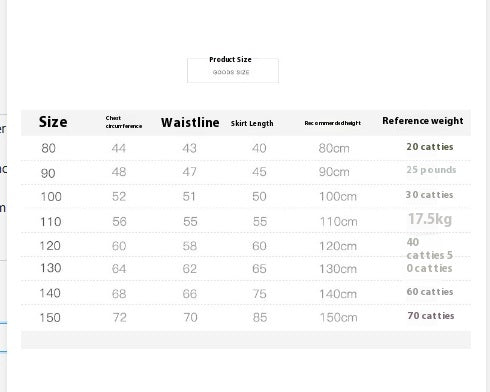Select size 80 row label
Image resolution: width=490 pixels, height=392 pixels.
pyautogui.click(x=48, y=148)
